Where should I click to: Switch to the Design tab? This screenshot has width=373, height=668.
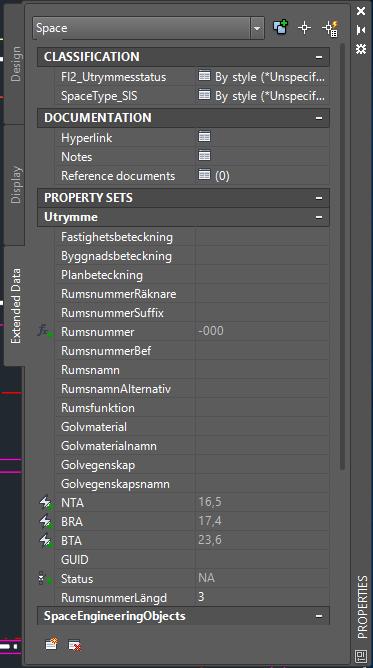(15, 64)
